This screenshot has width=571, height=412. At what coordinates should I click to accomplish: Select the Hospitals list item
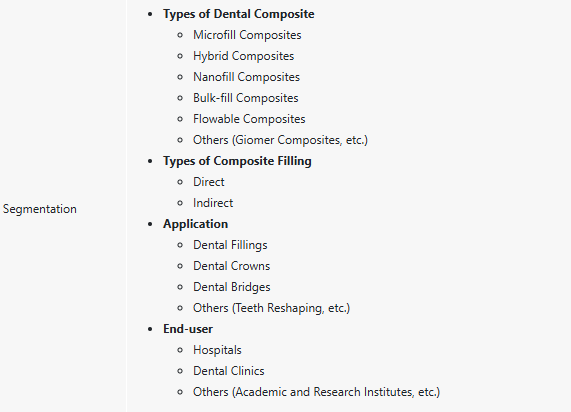click(x=217, y=350)
